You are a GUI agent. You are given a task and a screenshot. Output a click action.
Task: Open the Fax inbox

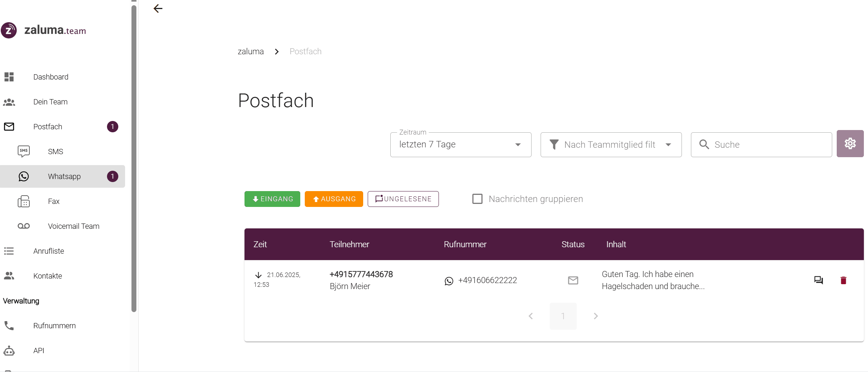point(63,201)
